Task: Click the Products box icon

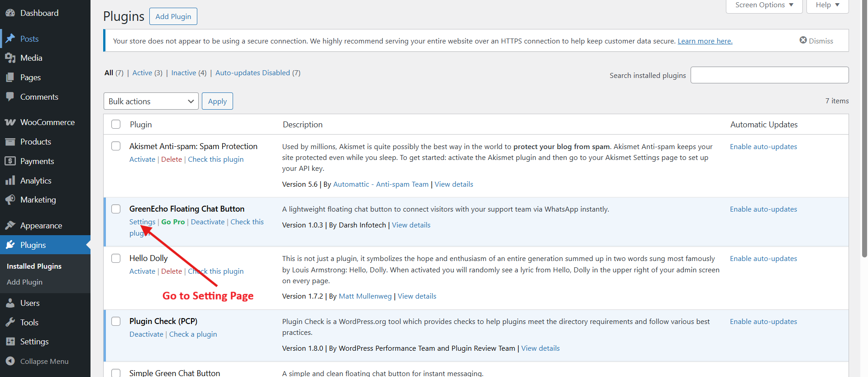Action: [10, 142]
